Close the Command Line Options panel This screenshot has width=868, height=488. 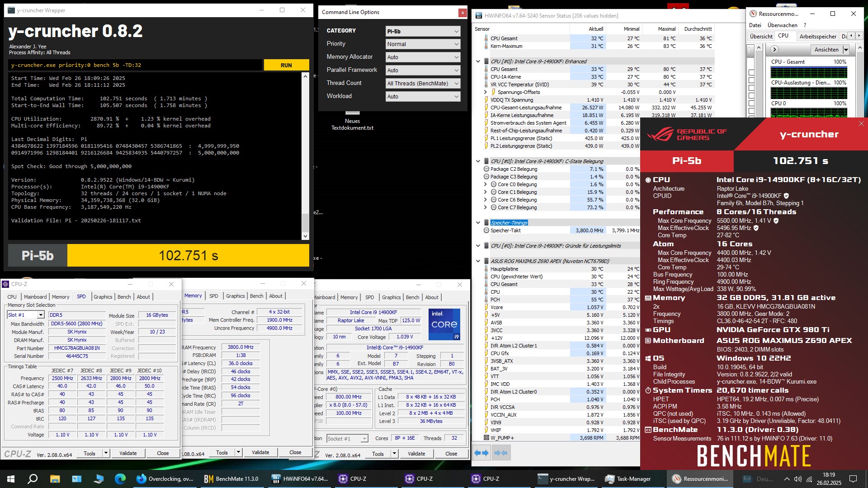(x=462, y=13)
